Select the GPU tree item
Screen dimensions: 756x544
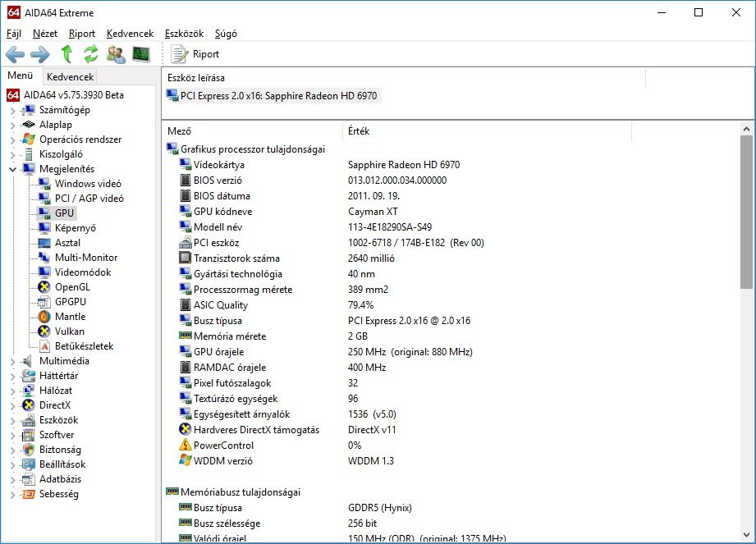click(64, 213)
